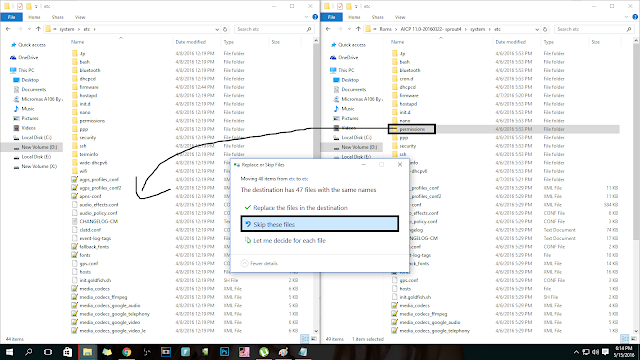Open Google Chrome from the taskbar
The height and width of the screenshot is (360, 640).
(x=127, y=352)
